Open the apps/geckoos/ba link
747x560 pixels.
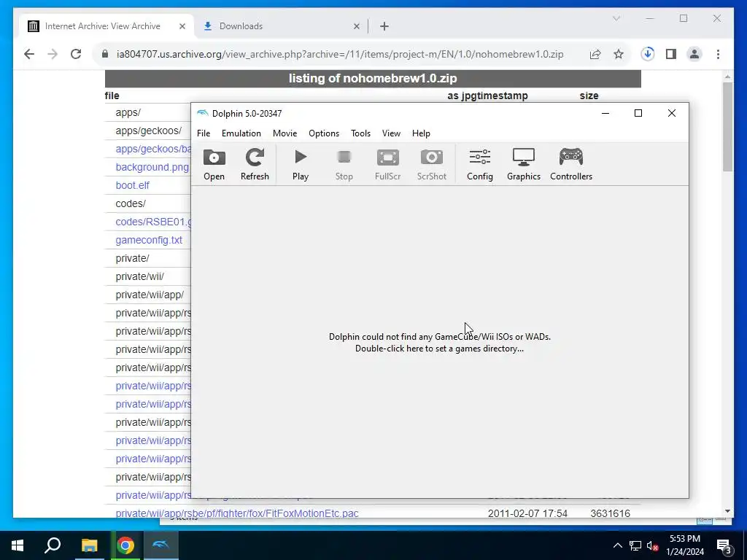(153, 149)
